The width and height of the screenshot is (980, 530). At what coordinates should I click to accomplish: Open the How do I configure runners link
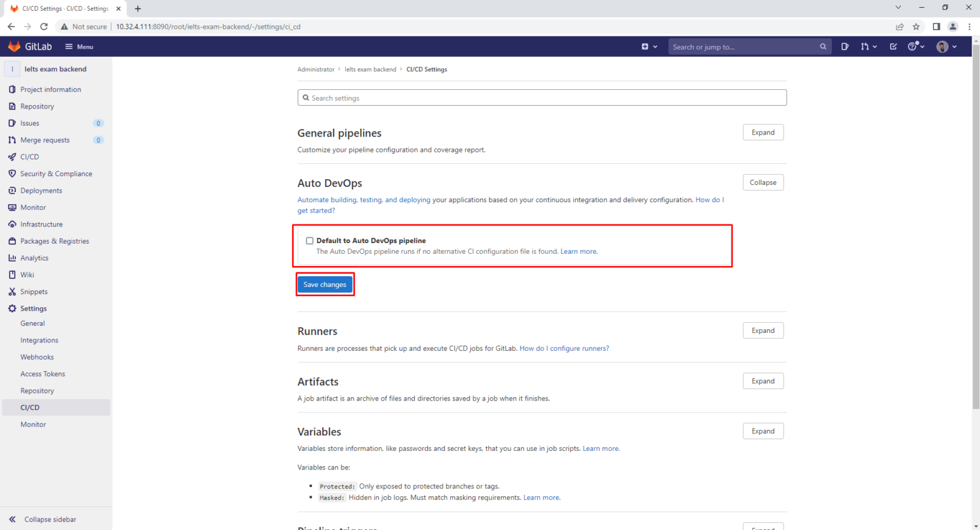click(564, 348)
